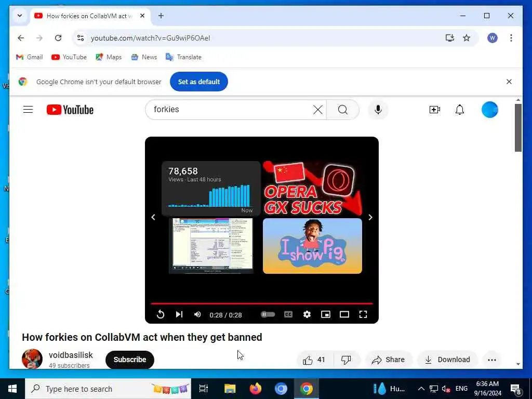Click the red video progress bar
532x399 pixels.
pyautogui.click(x=262, y=303)
